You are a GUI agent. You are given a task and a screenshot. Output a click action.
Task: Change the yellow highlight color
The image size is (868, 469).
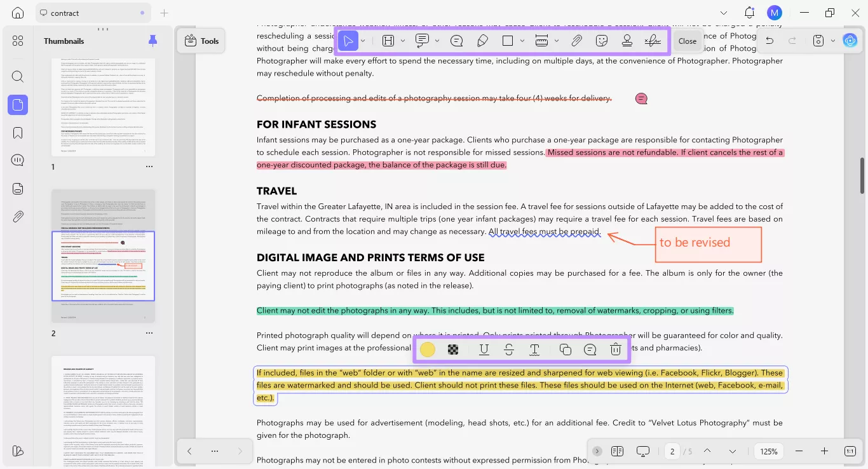(428, 349)
